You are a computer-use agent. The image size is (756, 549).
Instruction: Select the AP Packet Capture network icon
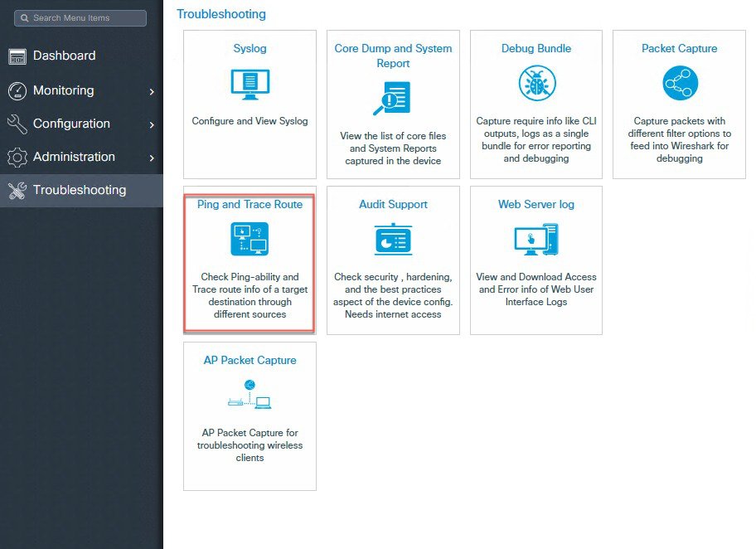coord(250,396)
